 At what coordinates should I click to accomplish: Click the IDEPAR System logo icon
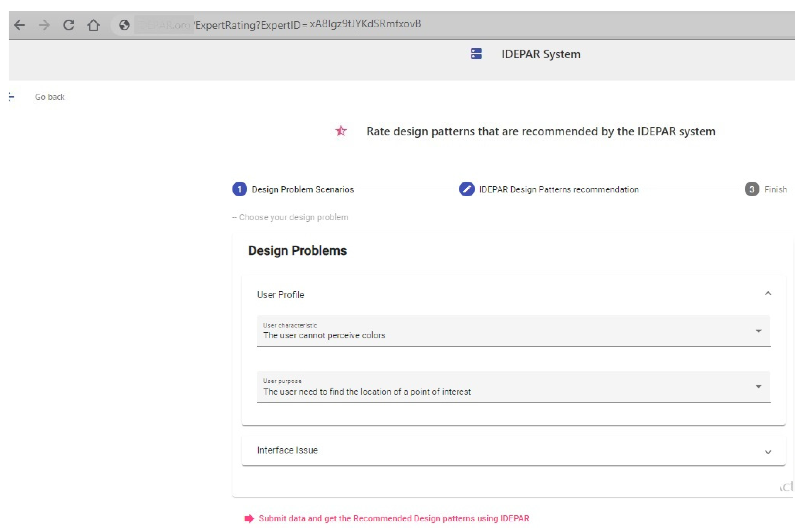tap(476, 54)
